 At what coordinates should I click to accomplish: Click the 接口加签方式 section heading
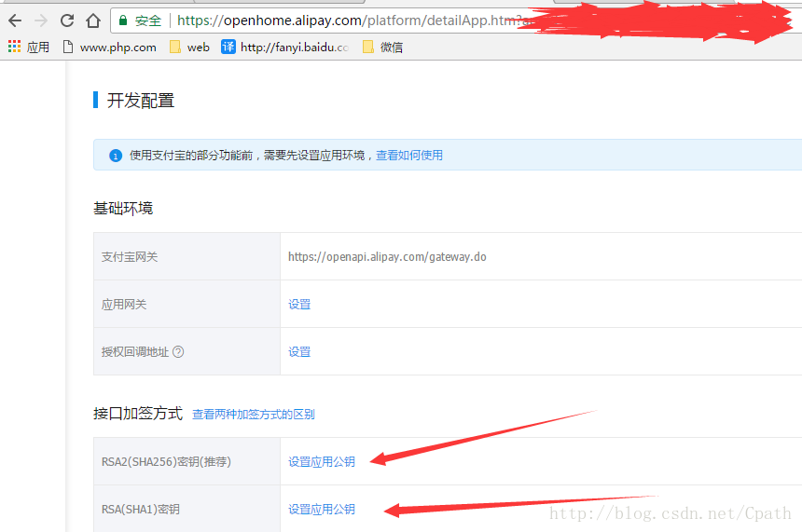coord(138,413)
